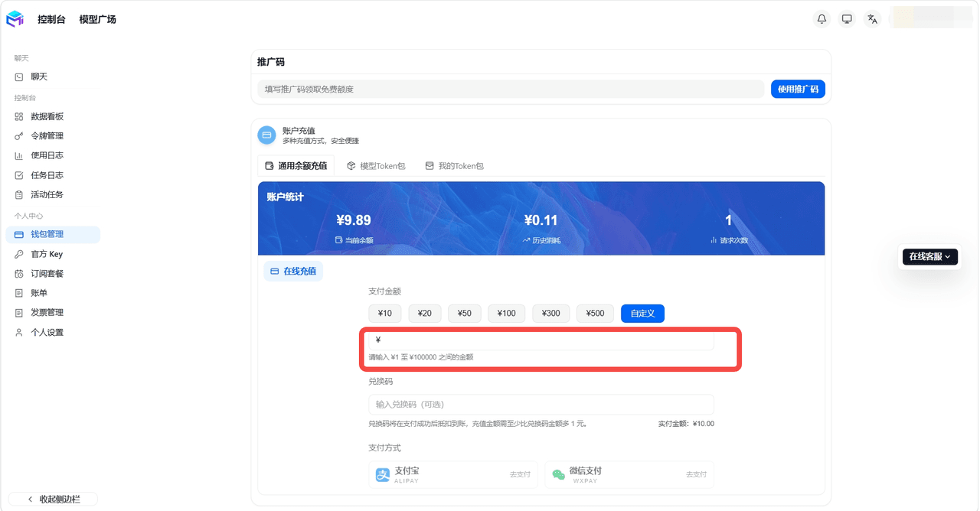980x511 pixels.
Task: Click 使用推广码 button
Action: pos(798,90)
